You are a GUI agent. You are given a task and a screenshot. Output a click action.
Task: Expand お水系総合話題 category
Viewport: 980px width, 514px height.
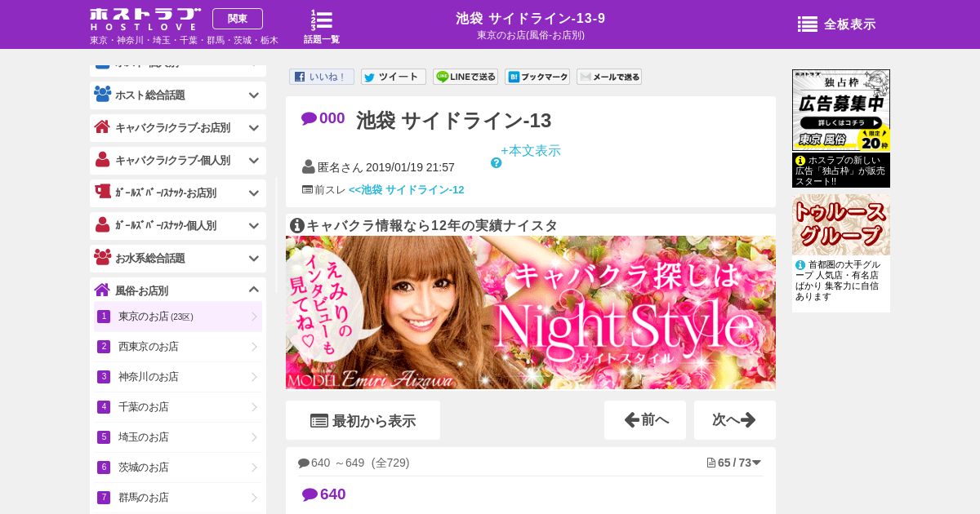click(x=178, y=258)
